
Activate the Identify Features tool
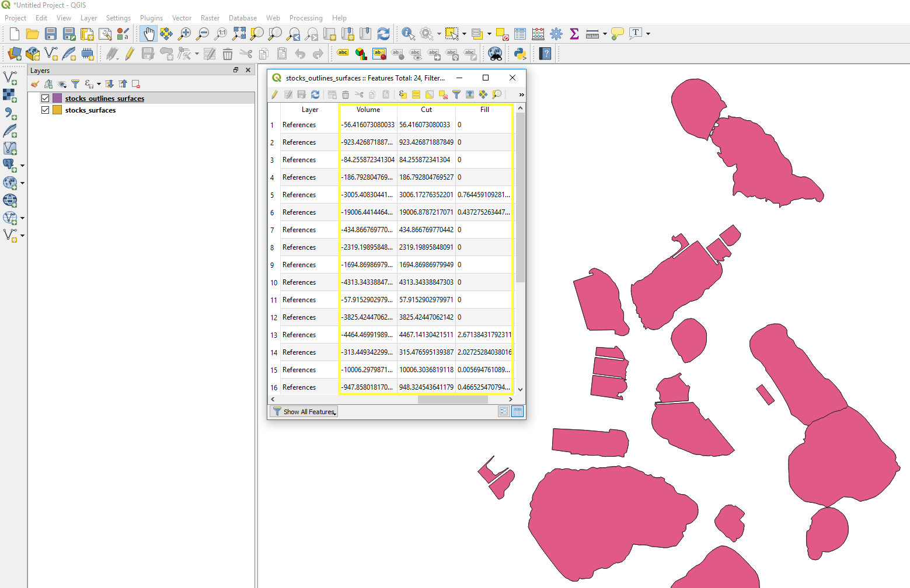click(408, 34)
